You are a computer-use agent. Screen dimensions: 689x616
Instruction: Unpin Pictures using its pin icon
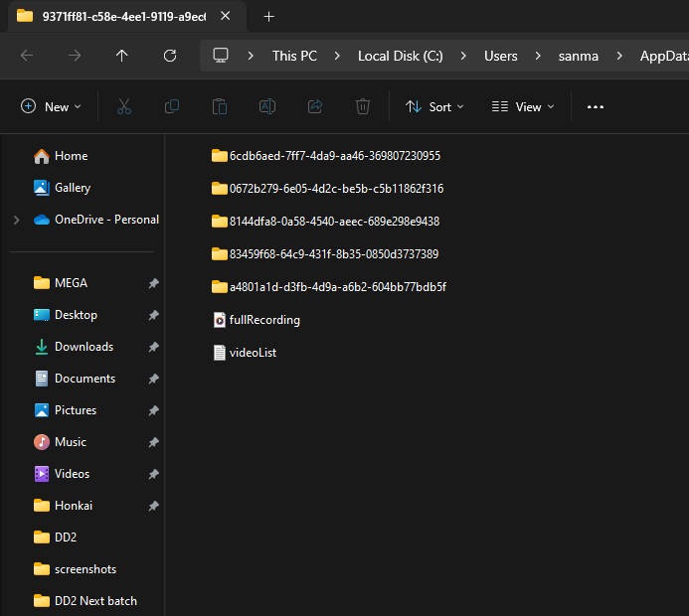[x=153, y=410]
